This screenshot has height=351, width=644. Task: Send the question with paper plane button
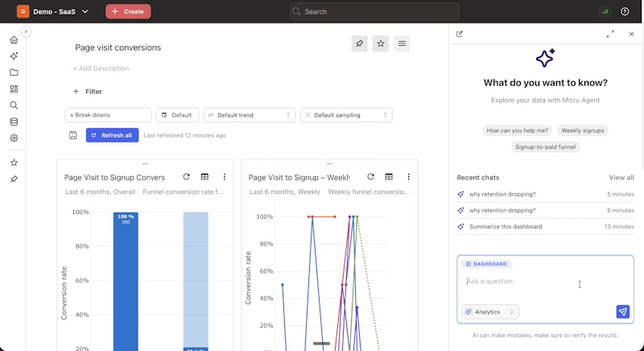click(622, 312)
